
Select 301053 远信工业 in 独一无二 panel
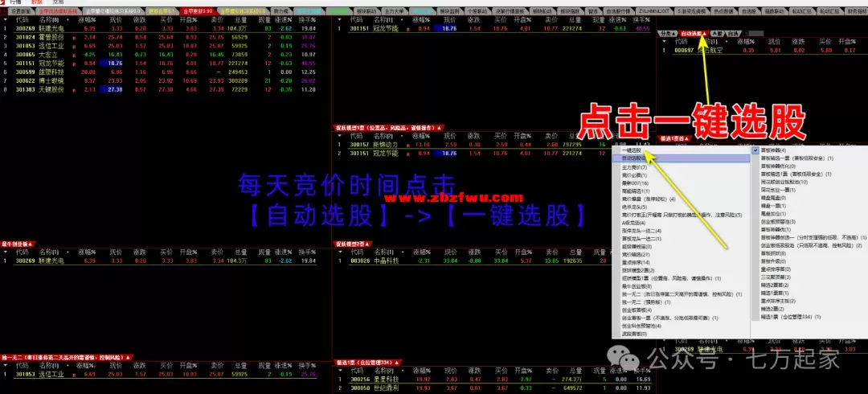pyautogui.click(x=158, y=374)
